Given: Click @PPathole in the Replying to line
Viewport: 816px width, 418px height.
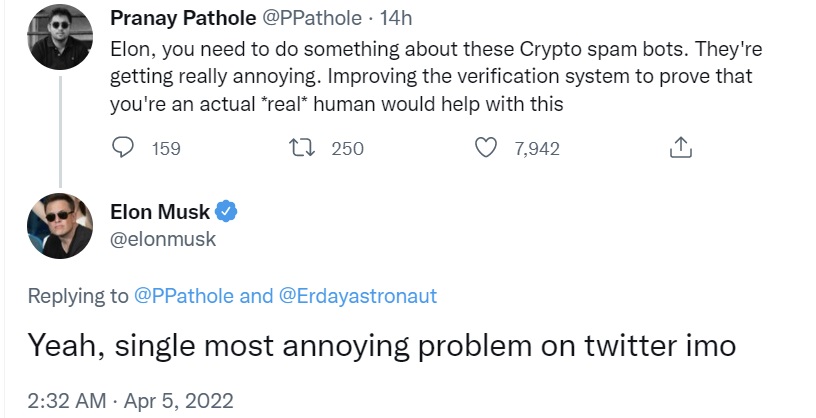Looking at the screenshot, I should coord(185,296).
